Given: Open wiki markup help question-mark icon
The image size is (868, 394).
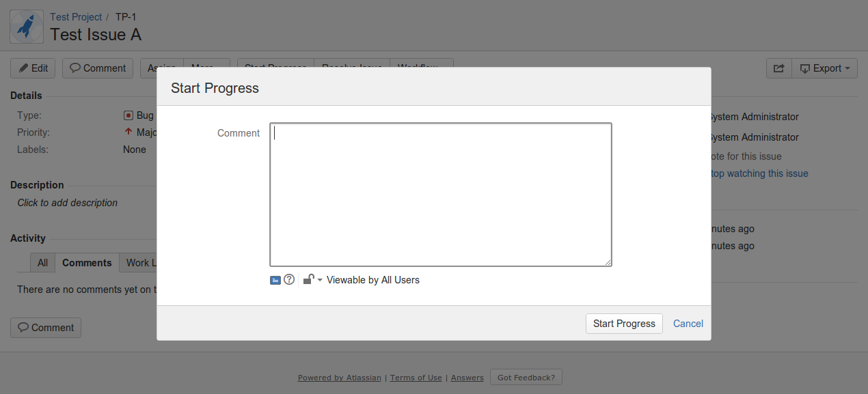Looking at the screenshot, I should pos(289,279).
